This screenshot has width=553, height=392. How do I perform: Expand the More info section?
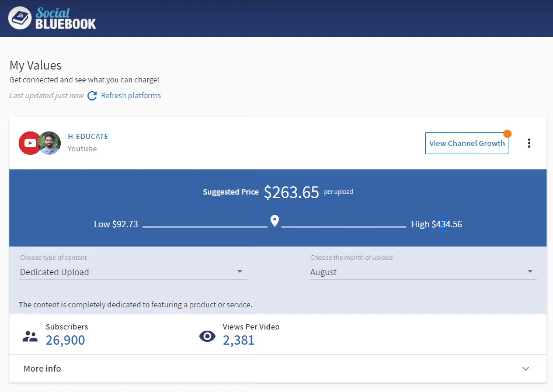[525, 369]
